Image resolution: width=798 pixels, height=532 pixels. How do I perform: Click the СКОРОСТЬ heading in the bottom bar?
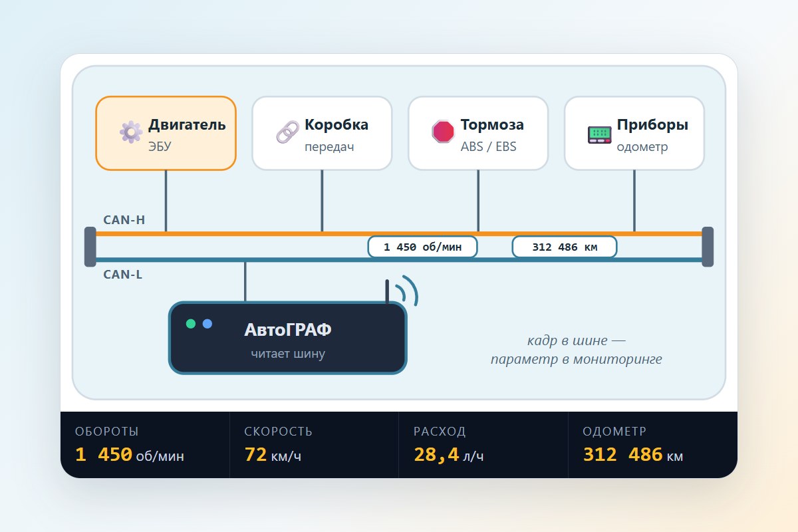[x=279, y=432]
